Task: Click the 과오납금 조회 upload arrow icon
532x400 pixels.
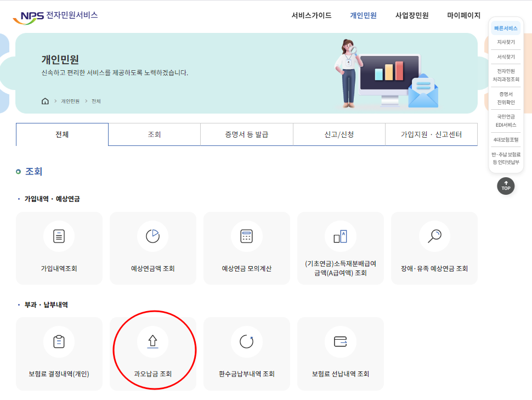Action: tap(152, 342)
